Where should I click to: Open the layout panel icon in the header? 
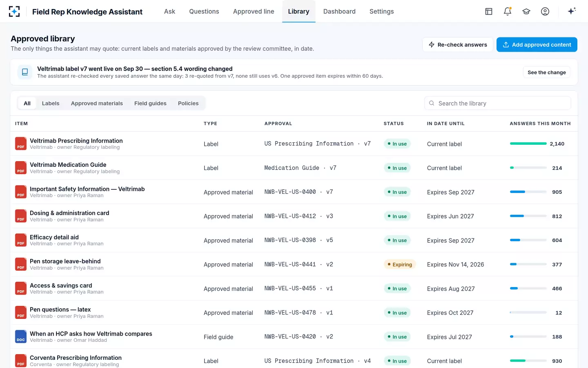489,11
